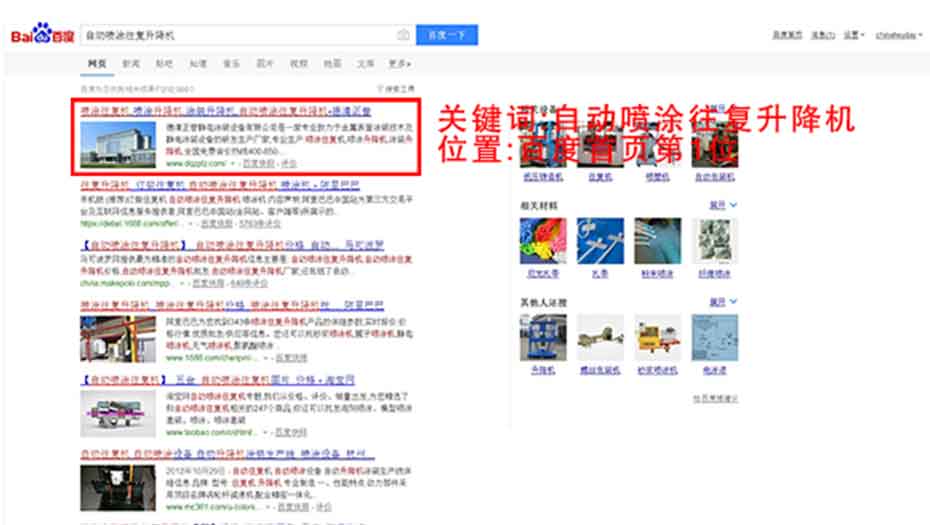Click the first colorful thumbnail under 相关材料
Screen dimensions: 930x525
coord(542,241)
